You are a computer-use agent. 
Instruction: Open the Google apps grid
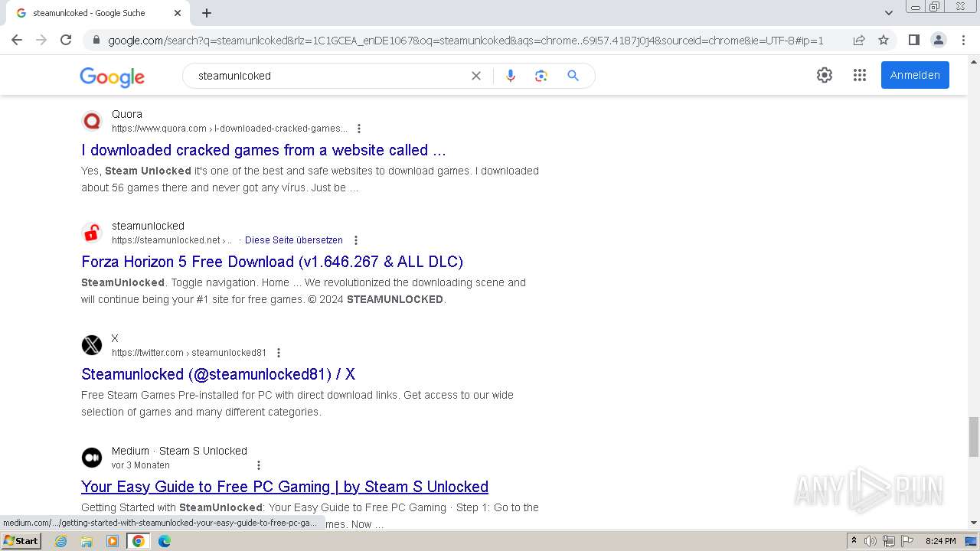860,75
